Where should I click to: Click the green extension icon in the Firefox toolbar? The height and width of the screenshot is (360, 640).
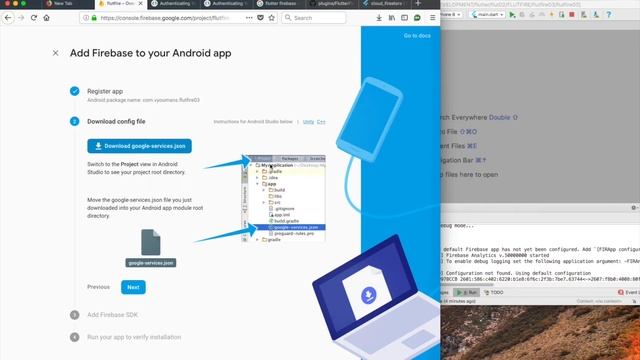point(417,18)
